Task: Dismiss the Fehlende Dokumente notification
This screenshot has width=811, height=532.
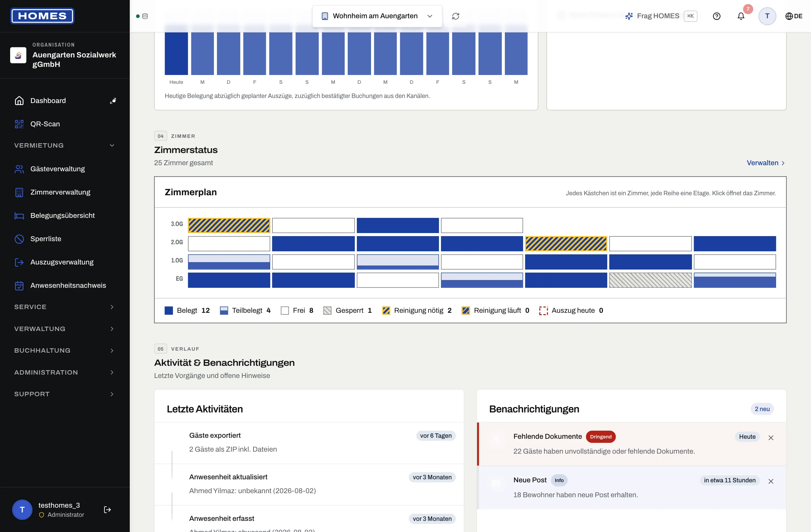Action: pyautogui.click(x=771, y=438)
